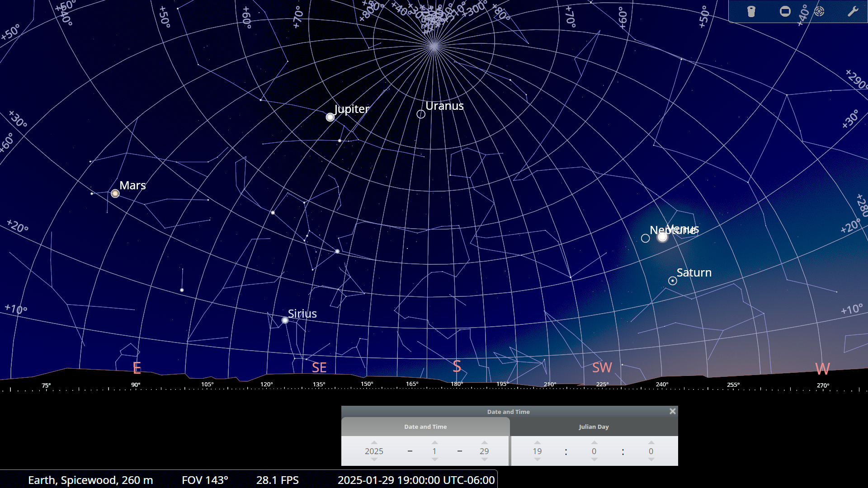Select the Uranus circle marker
This screenshot has width=868, height=488.
tap(421, 114)
